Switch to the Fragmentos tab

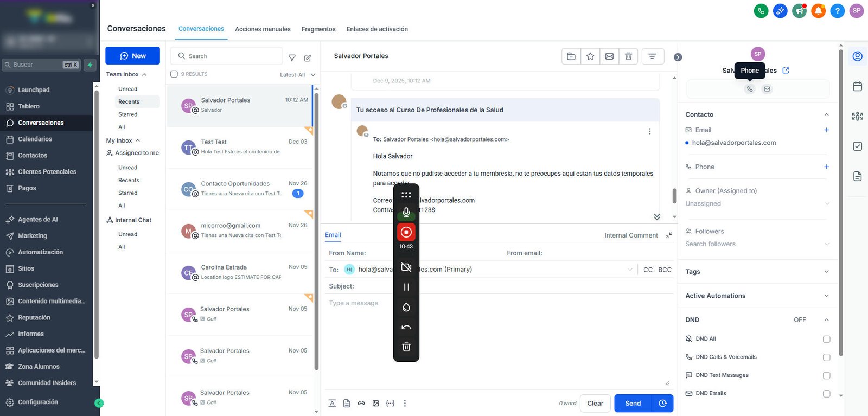[318, 29]
